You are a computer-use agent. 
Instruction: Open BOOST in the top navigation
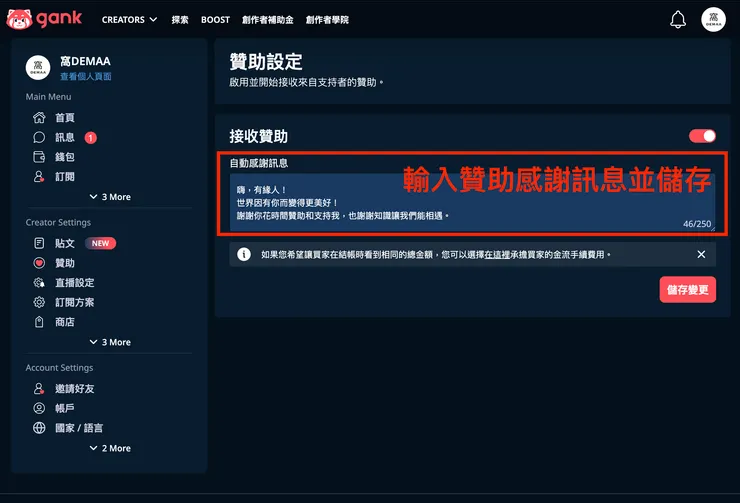pos(215,20)
